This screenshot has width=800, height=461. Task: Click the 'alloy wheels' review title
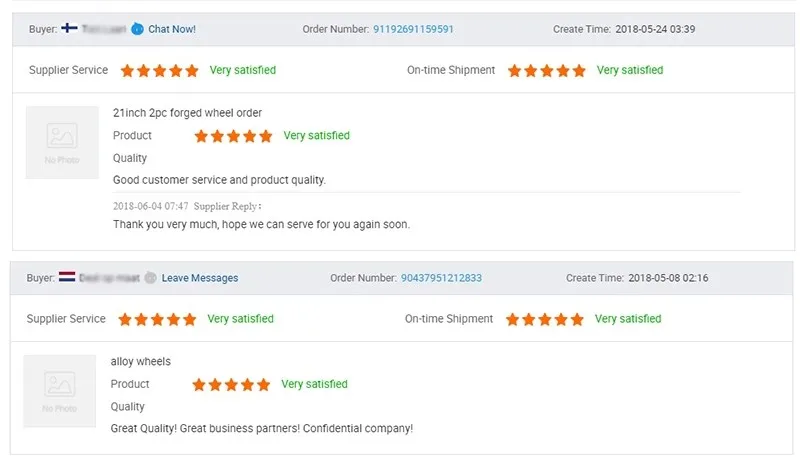(141, 362)
